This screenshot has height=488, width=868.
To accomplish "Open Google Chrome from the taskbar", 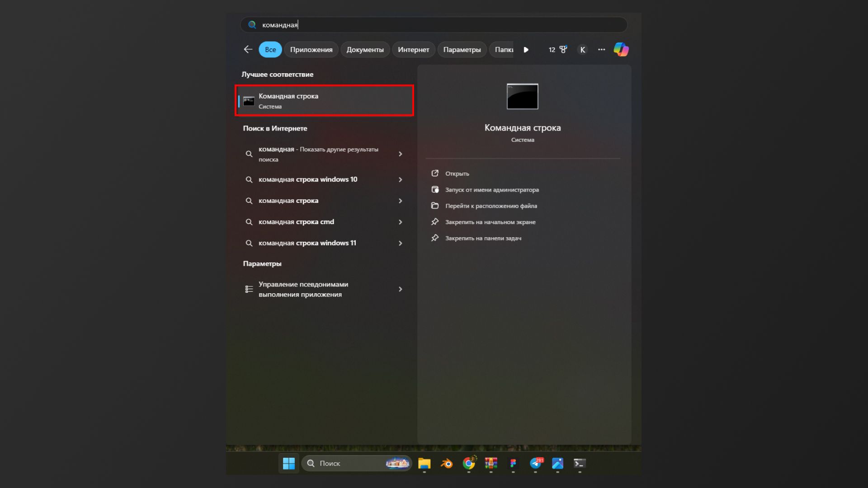I will pyautogui.click(x=469, y=463).
